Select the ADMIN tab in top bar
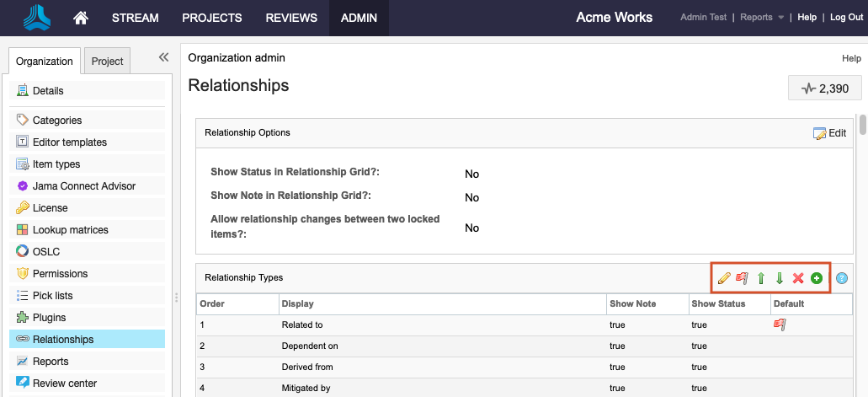 [359, 18]
